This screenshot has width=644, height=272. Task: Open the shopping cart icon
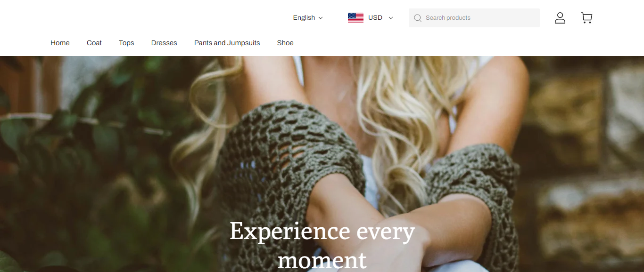click(x=586, y=18)
